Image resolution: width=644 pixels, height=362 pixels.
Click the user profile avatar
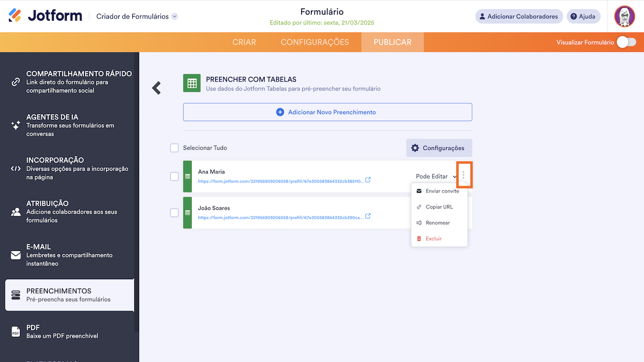(624, 17)
